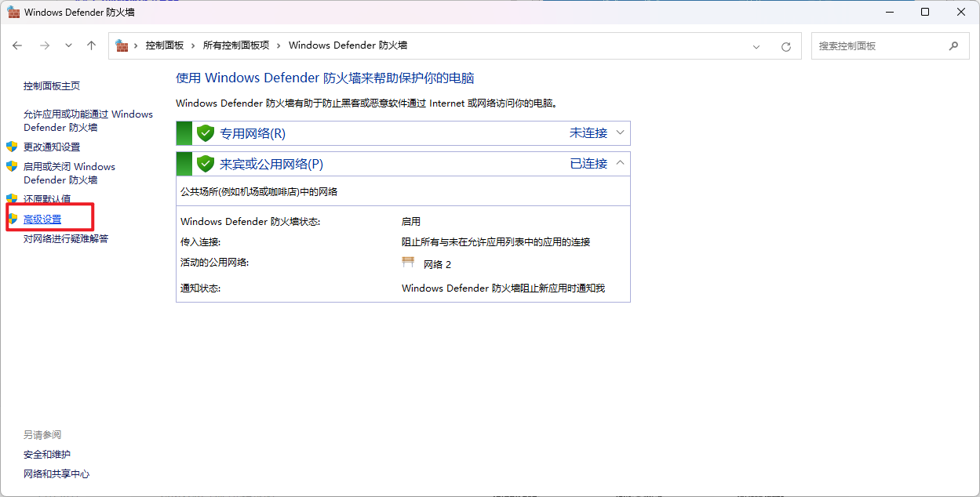Click the bench icon beside 网络 2
980x497 pixels.
coord(408,263)
